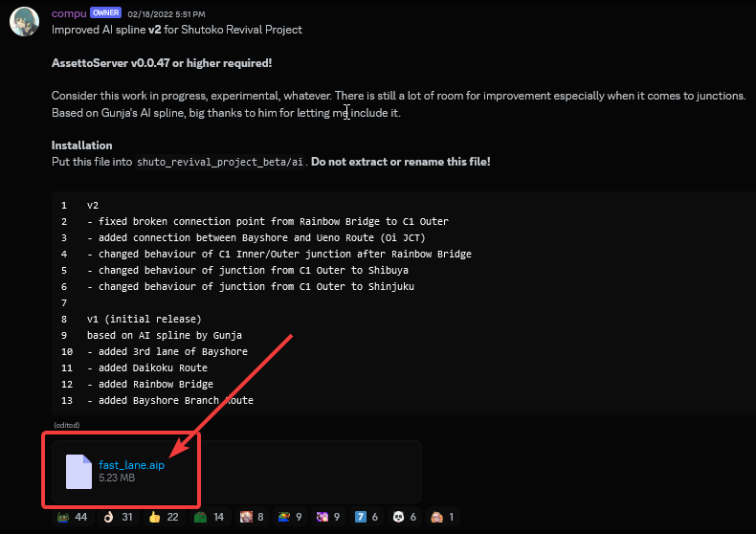Click the message timestamp 02/18/2022 5:51 PM
756x534 pixels.
pyautogui.click(x=167, y=14)
